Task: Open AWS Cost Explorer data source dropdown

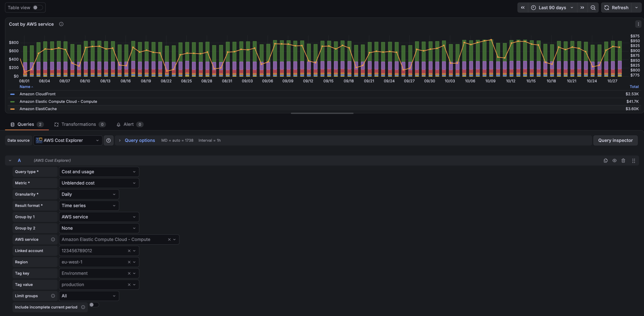Action: 68,140
